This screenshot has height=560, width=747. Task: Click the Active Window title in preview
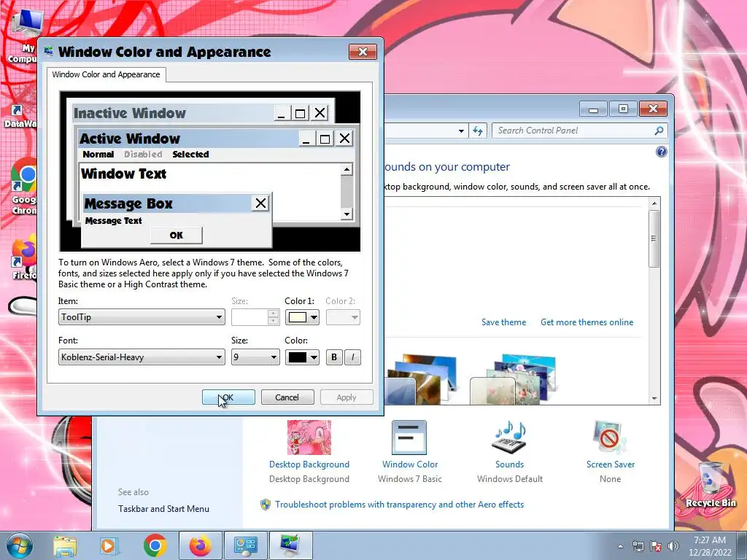coord(130,139)
